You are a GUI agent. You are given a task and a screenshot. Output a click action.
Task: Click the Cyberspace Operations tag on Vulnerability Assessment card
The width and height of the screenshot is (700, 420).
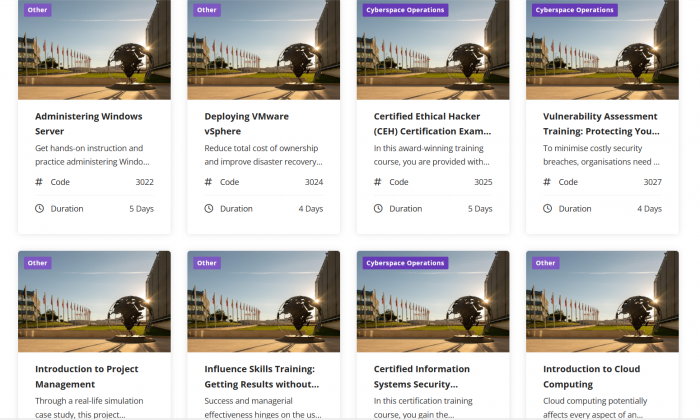(x=575, y=10)
